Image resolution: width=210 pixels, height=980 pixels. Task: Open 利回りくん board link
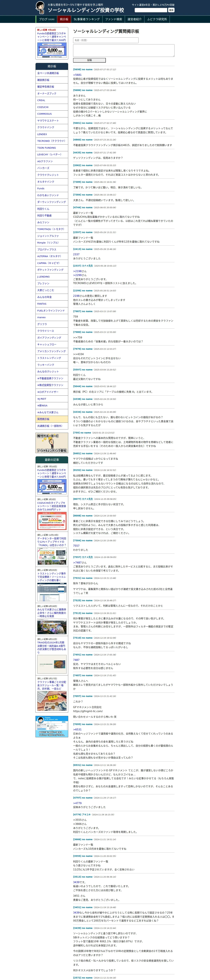[x=52, y=209]
